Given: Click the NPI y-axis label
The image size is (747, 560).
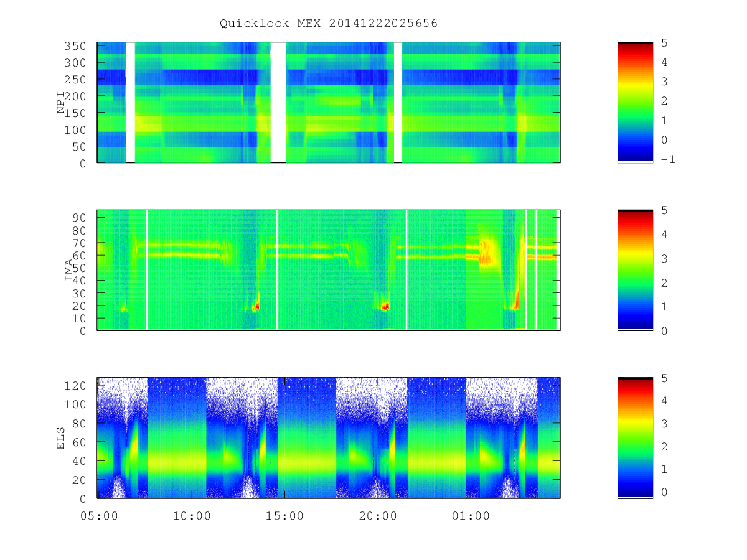Looking at the screenshot, I should [62, 103].
